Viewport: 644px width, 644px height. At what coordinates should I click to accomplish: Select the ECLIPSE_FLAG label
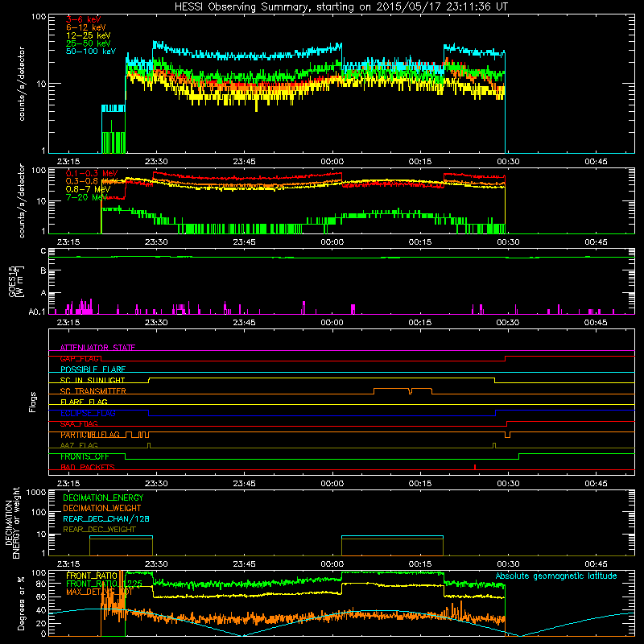tap(88, 413)
